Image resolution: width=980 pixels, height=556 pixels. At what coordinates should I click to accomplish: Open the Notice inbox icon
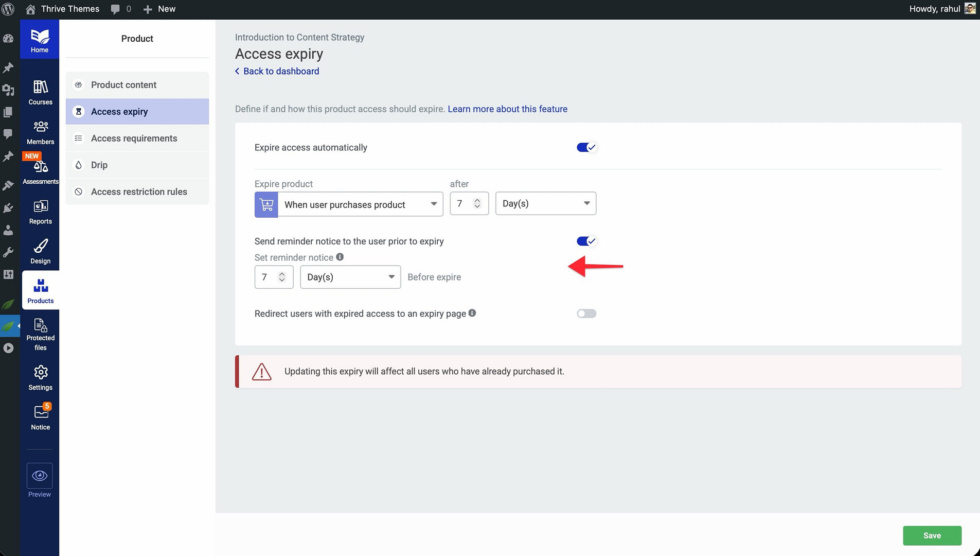click(40, 412)
